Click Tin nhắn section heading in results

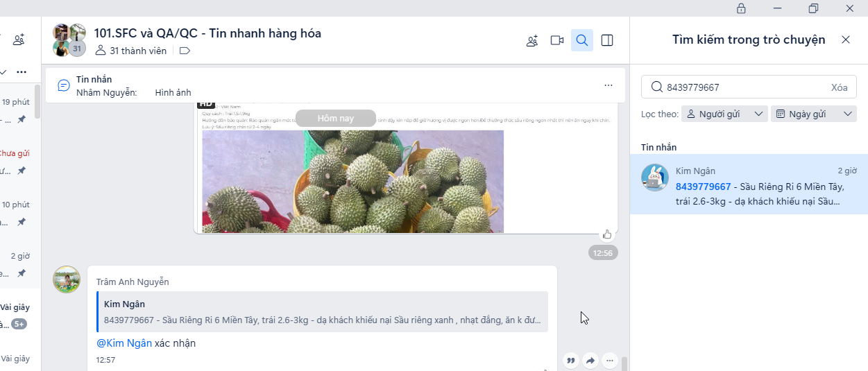pos(658,147)
